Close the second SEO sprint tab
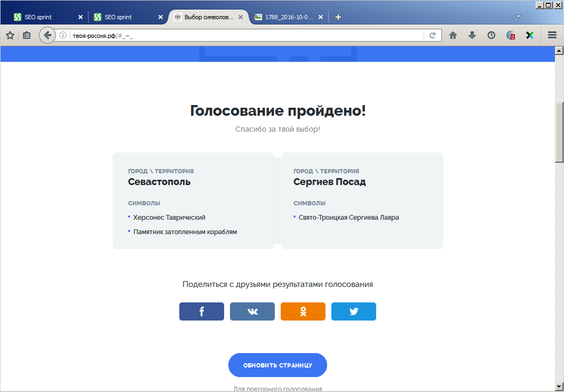564x392 pixels. tap(161, 17)
